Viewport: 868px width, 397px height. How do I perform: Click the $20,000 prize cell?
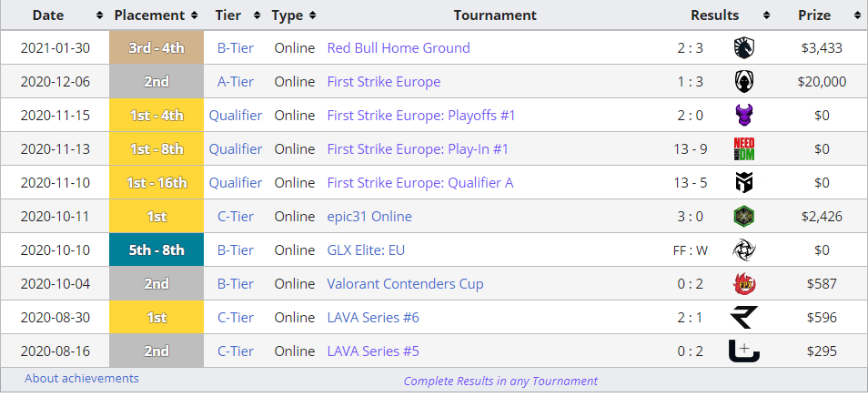pos(822,82)
